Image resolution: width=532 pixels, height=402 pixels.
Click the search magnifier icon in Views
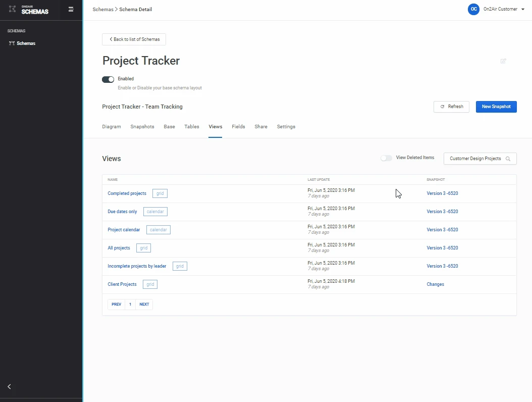point(508,159)
